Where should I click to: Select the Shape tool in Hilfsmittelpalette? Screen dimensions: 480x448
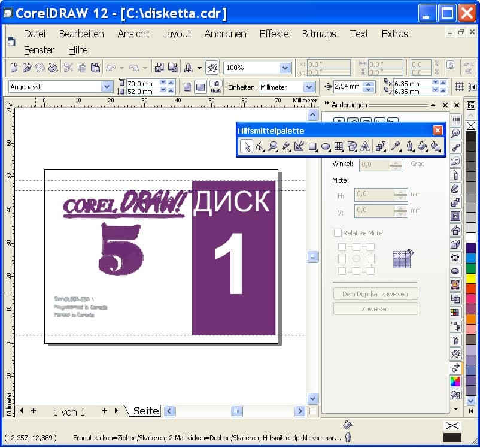pos(260,147)
